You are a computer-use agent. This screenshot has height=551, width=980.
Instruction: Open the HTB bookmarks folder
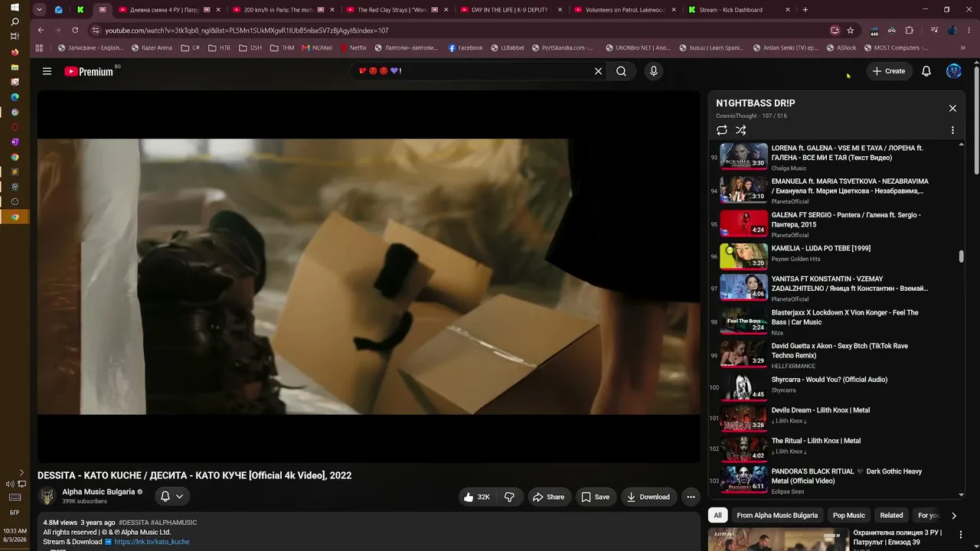[219, 47]
